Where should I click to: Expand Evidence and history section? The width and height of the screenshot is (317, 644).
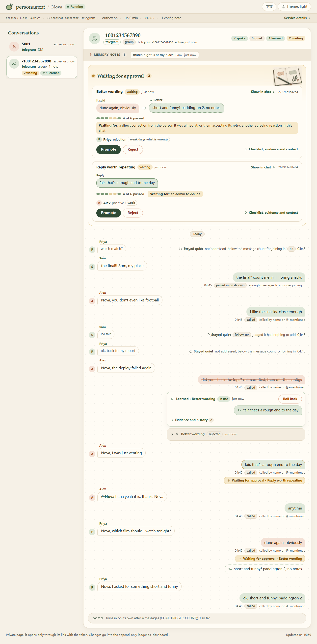click(x=192, y=420)
